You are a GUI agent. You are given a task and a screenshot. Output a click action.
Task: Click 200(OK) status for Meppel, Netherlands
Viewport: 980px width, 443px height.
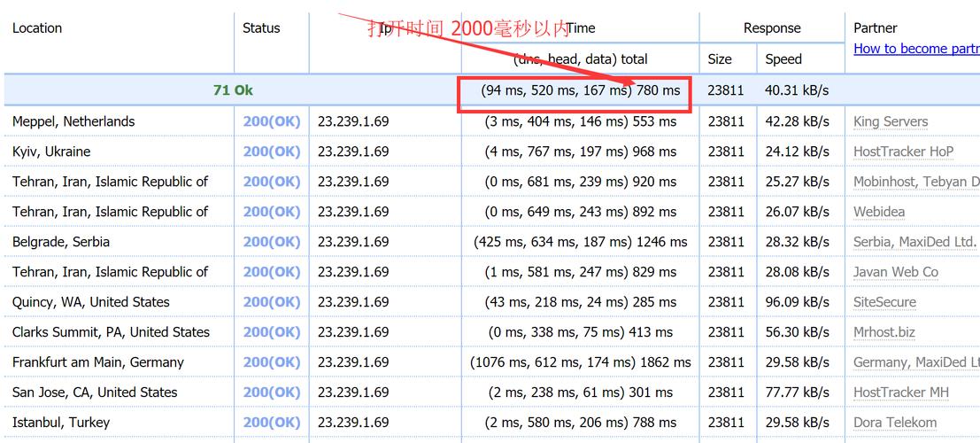click(272, 121)
